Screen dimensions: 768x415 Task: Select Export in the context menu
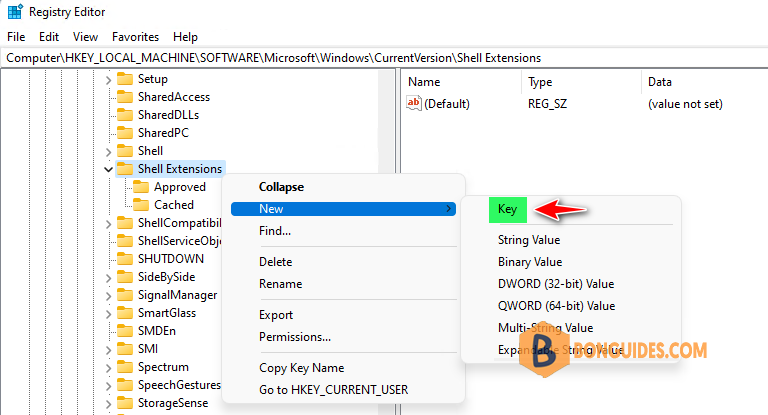click(x=343, y=315)
